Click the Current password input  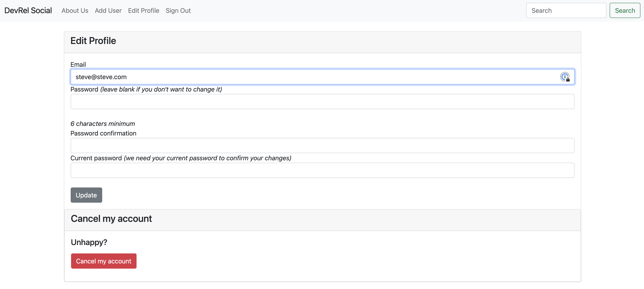[x=322, y=170]
